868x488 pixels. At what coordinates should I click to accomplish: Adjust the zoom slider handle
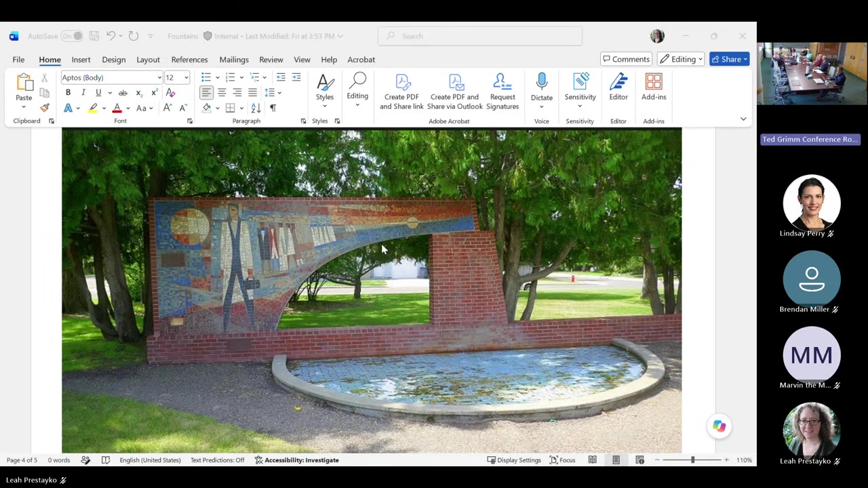coord(692,460)
